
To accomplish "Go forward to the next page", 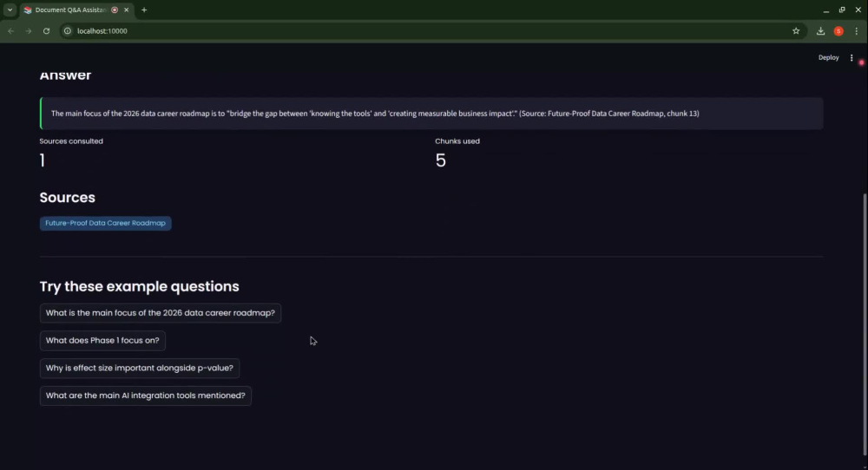I will tap(29, 31).
